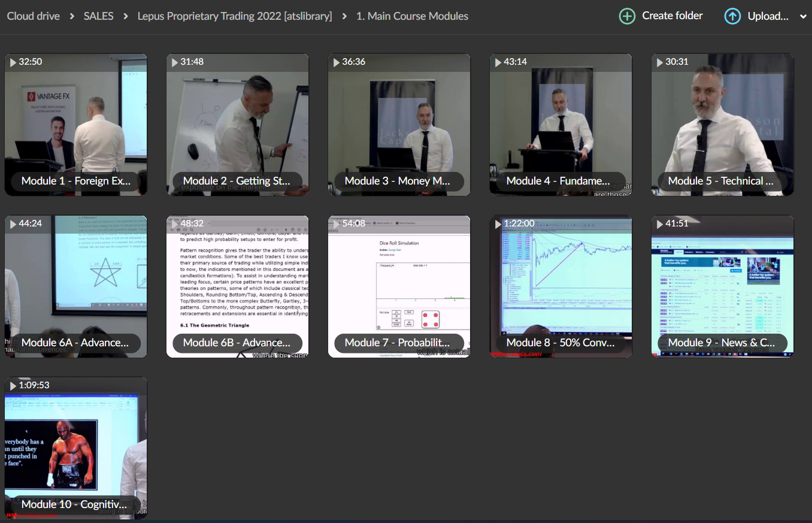
Task: Click the Create folder button
Action: (671, 16)
